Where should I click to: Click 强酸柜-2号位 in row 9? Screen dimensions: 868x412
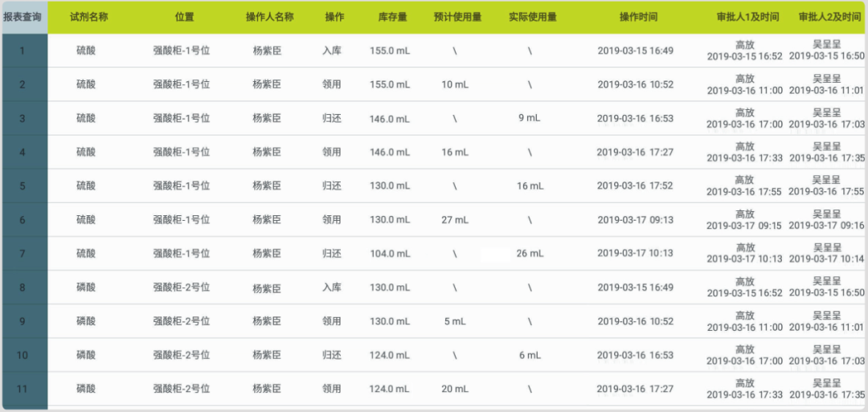[182, 321]
